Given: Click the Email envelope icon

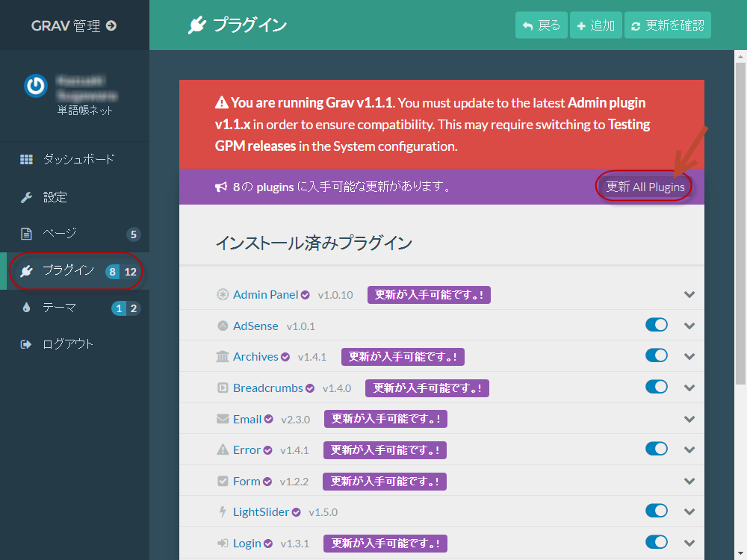Looking at the screenshot, I should pyautogui.click(x=223, y=419).
